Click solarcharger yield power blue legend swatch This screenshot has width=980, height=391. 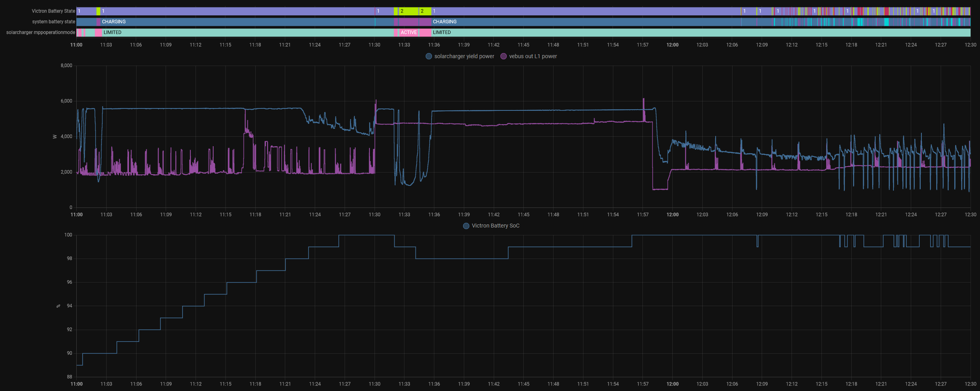429,56
